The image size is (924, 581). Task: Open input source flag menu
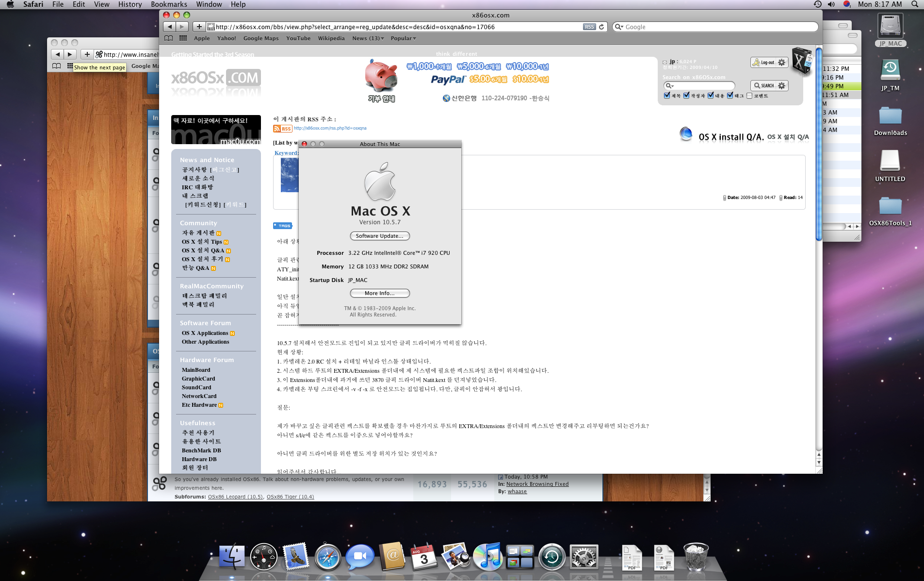pyautogui.click(x=847, y=4)
